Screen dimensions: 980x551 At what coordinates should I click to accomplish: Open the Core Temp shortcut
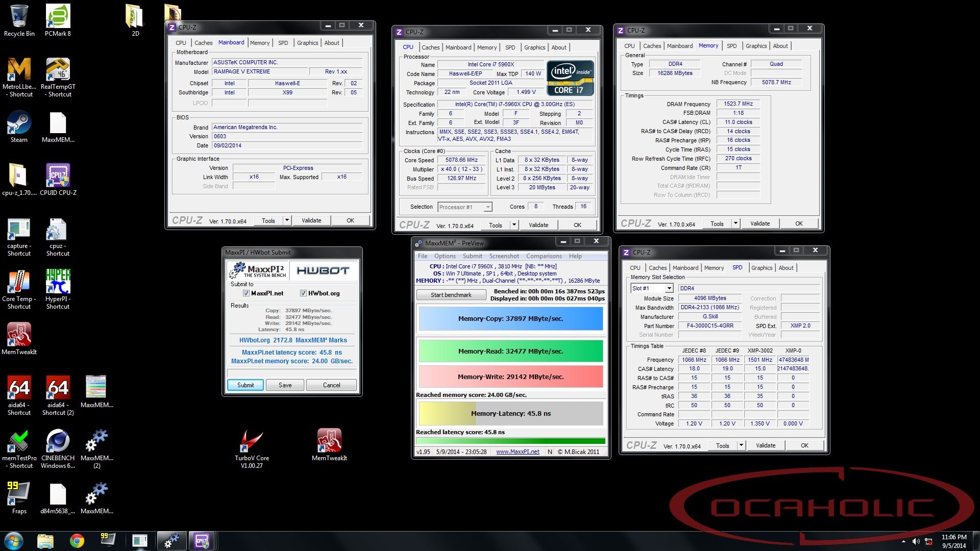coord(19,289)
